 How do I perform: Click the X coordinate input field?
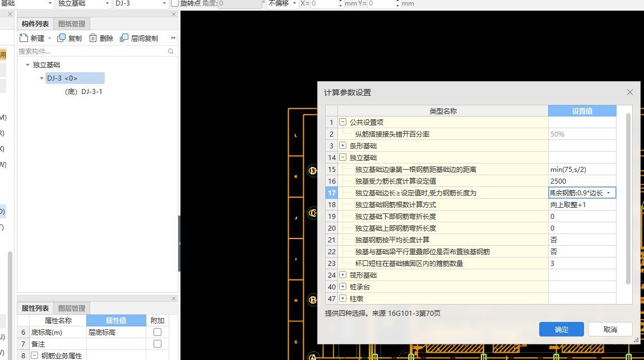[x=325, y=3]
